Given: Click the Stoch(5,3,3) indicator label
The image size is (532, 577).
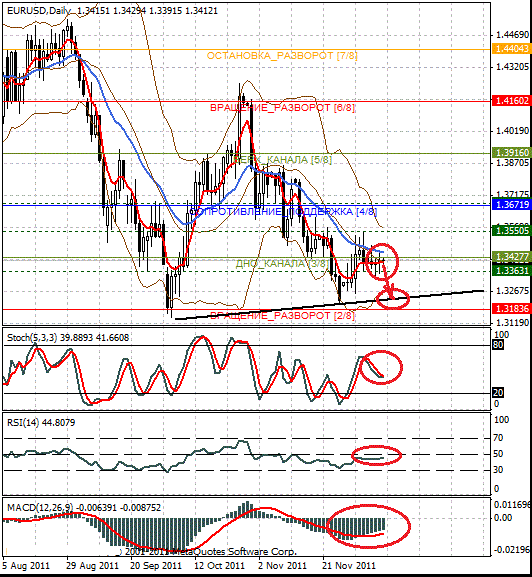Looking at the screenshot, I should pos(68,337).
